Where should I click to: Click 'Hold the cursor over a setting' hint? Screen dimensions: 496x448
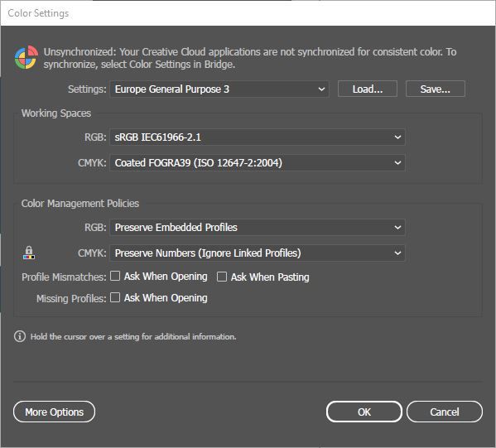[x=133, y=337]
